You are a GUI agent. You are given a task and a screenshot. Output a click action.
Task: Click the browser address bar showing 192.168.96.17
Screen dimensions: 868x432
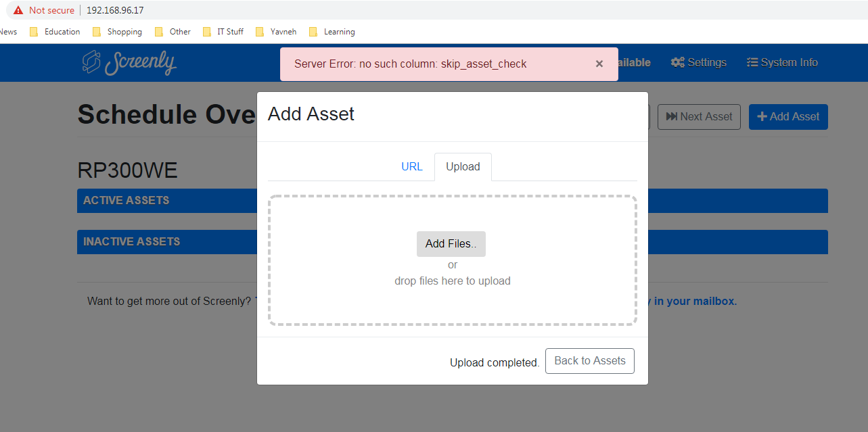115,10
